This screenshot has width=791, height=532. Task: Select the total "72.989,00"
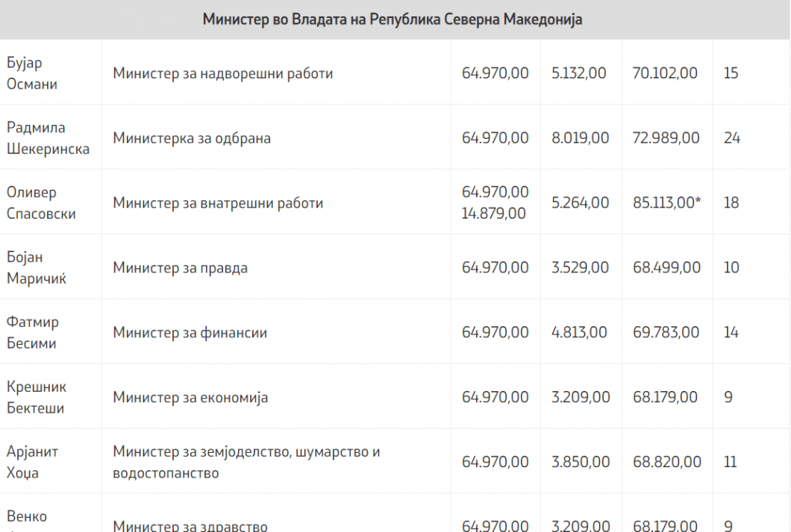(666, 138)
